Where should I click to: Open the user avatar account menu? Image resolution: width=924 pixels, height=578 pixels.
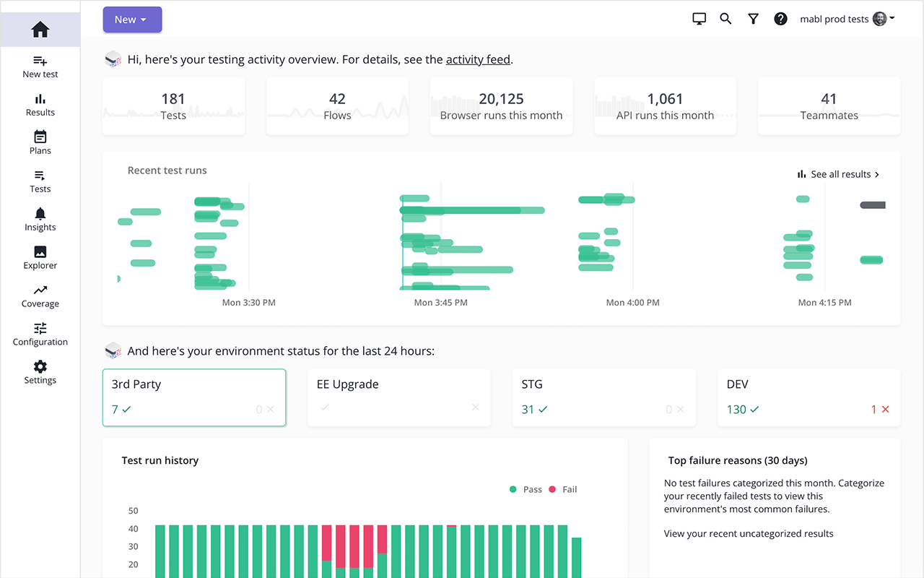[880, 18]
